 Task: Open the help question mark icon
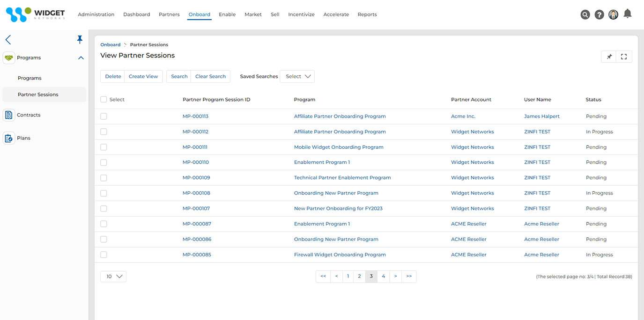pyautogui.click(x=599, y=15)
